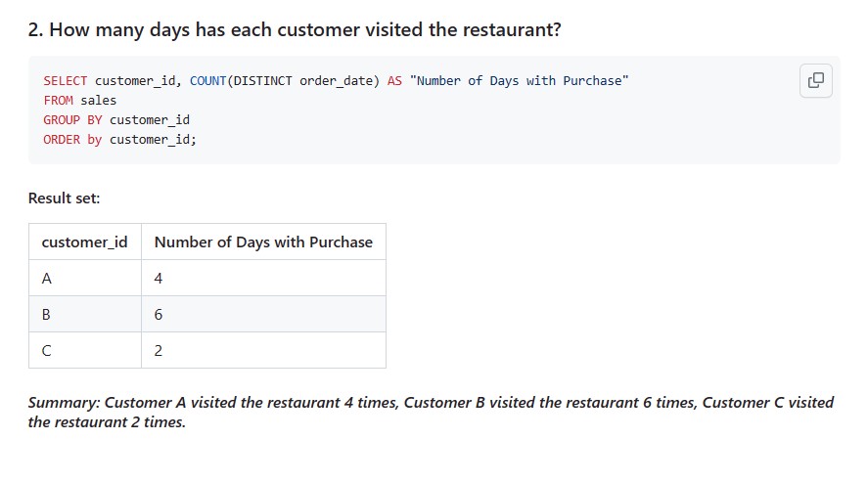This screenshot has width=868, height=483.
Task: Select the cell for customer C
Action: click(x=85, y=350)
